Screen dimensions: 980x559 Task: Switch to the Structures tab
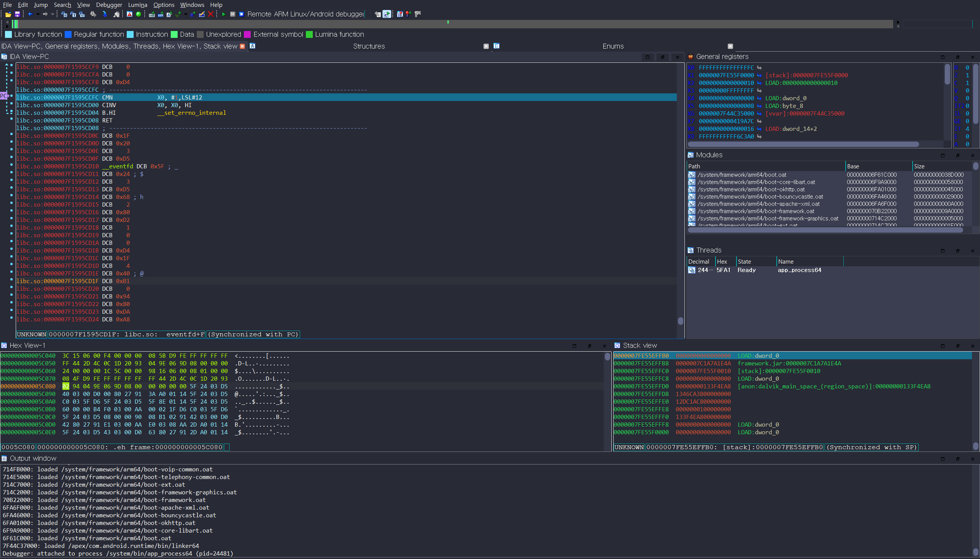[x=369, y=46]
